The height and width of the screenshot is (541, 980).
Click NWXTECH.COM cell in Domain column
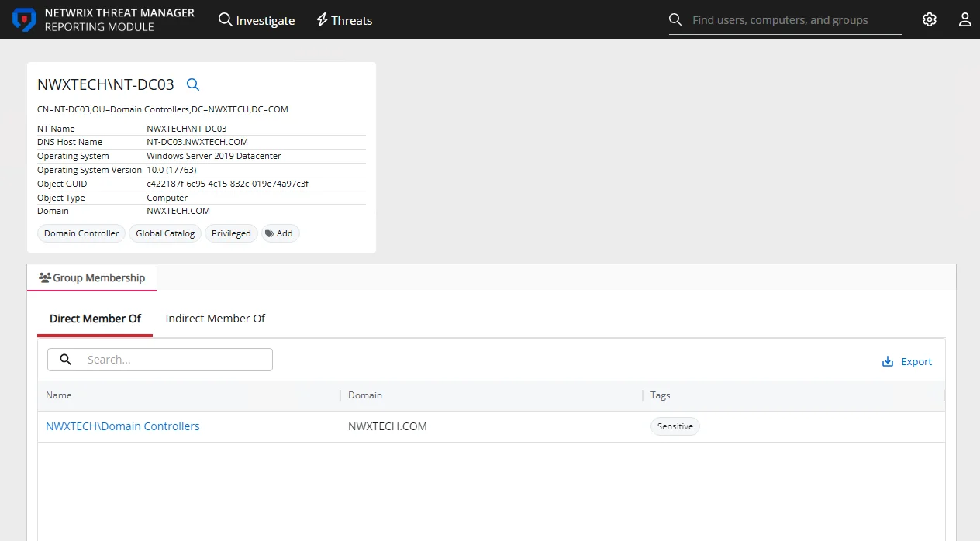388,426
